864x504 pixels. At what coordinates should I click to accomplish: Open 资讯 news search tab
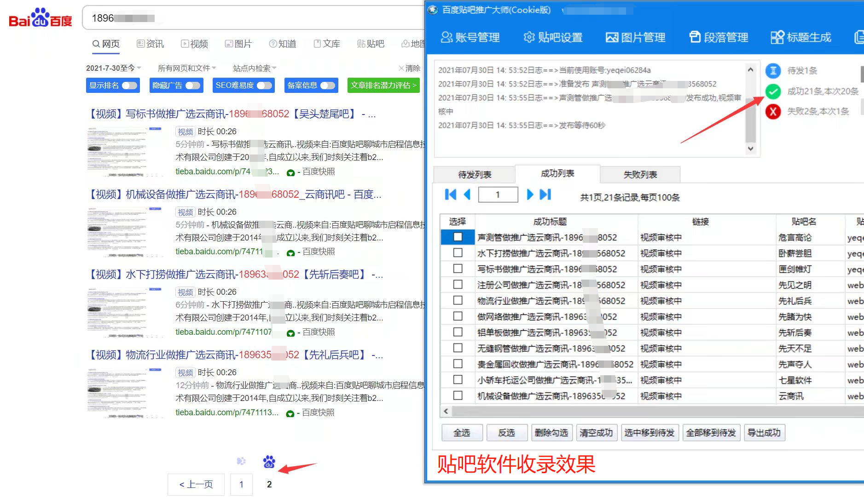point(150,44)
